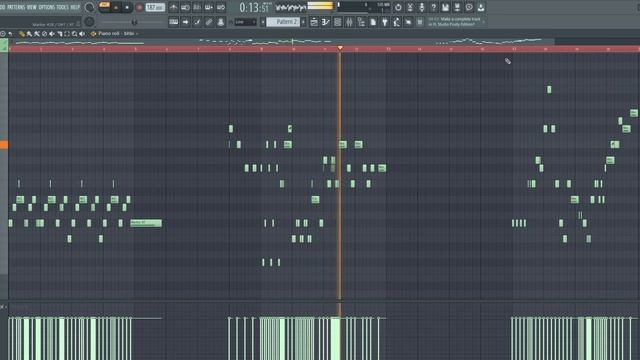Toggle countdown before recording
Image resolution: width=640 pixels, height=360 pixels.
click(197, 7)
